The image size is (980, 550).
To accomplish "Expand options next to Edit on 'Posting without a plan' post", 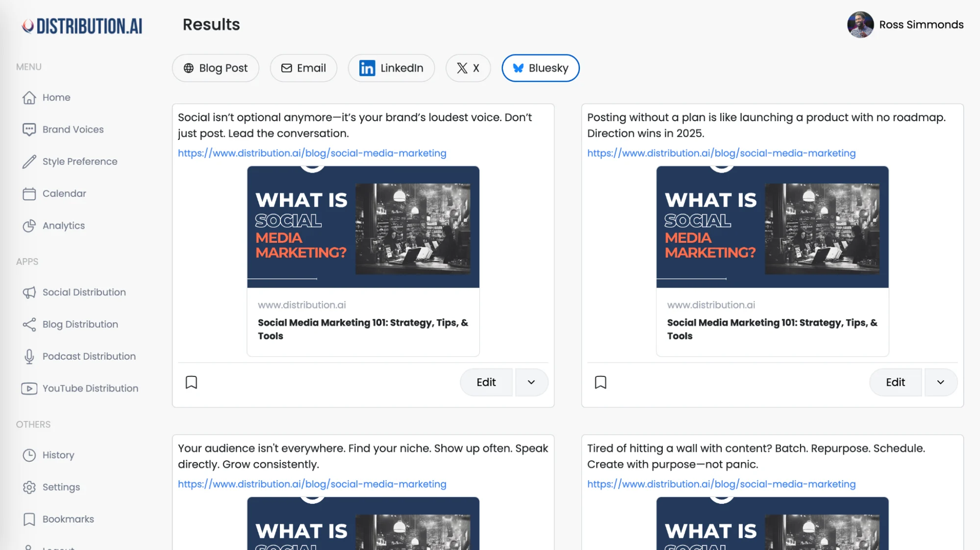I will click(x=940, y=382).
